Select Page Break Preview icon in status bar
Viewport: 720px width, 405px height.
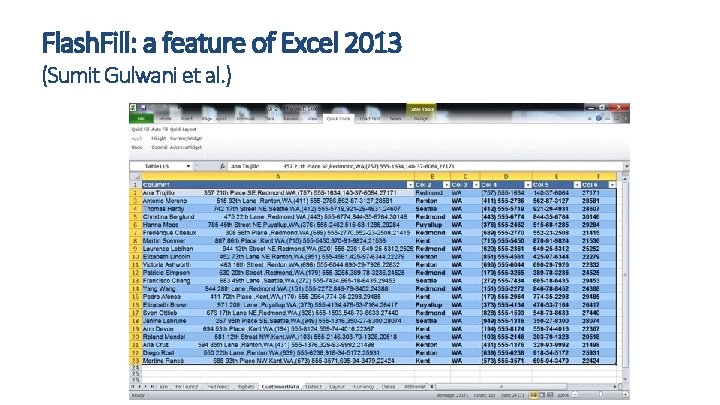(x=551, y=395)
